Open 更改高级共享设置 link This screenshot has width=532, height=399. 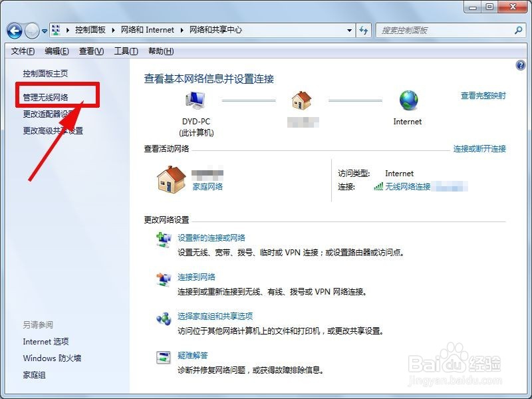click(x=53, y=130)
